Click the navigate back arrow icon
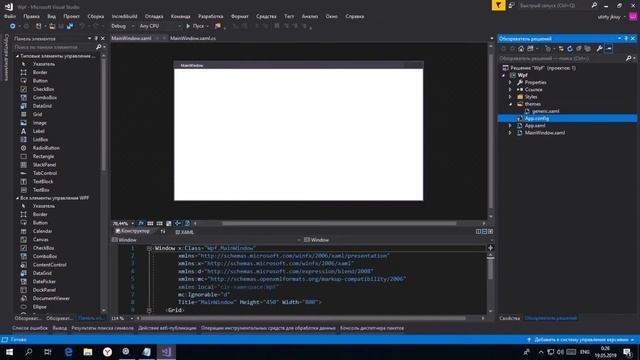Viewport: 640px width, 360px height. coord(13,26)
